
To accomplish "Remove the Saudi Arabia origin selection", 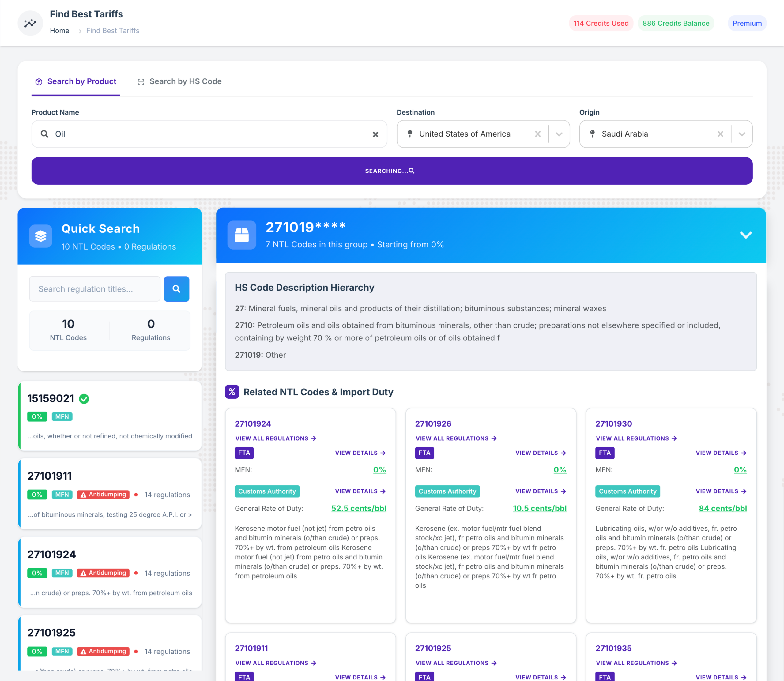I will pyautogui.click(x=720, y=134).
